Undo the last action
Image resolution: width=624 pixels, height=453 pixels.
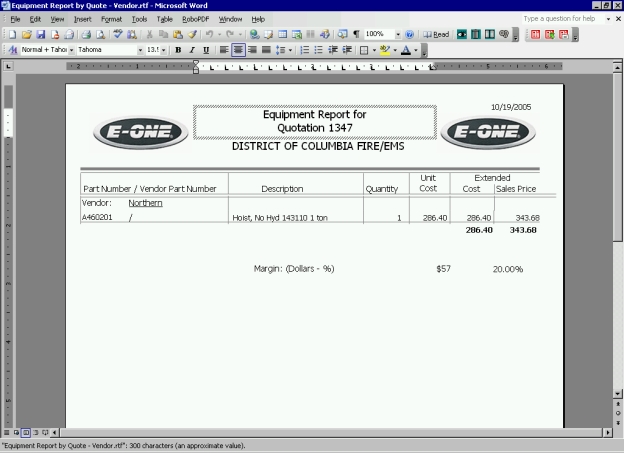tap(209, 35)
